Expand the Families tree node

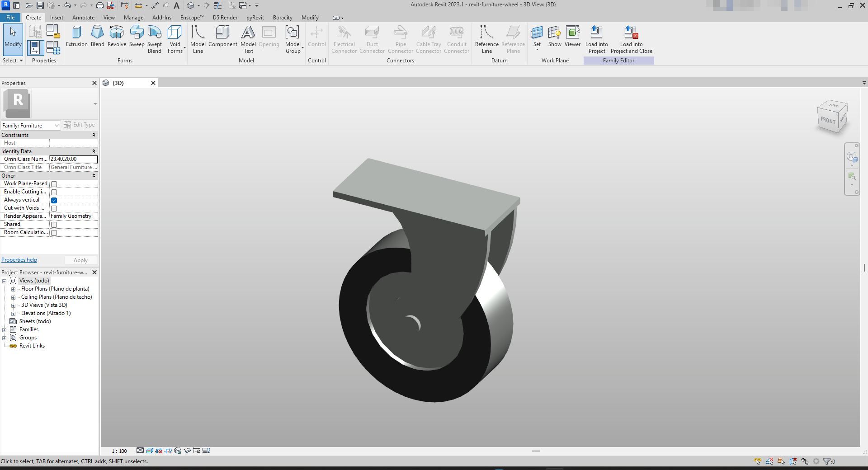click(x=5, y=330)
